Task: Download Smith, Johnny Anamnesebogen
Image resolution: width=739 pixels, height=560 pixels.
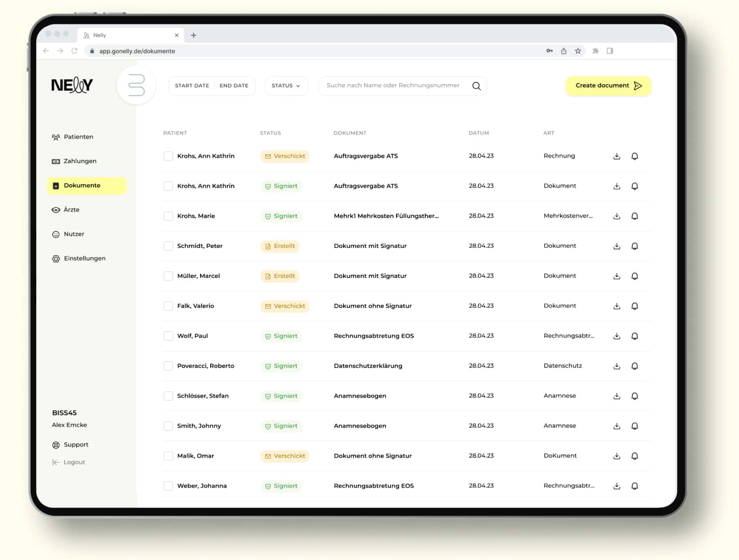Action: pyautogui.click(x=616, y=427)
